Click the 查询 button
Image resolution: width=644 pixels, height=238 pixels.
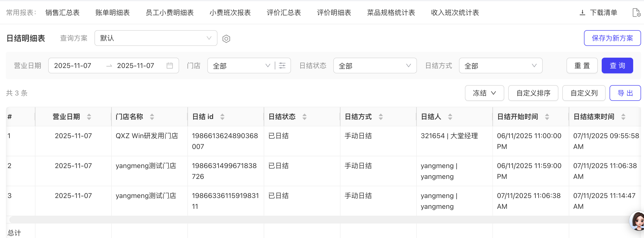[617, 66]
